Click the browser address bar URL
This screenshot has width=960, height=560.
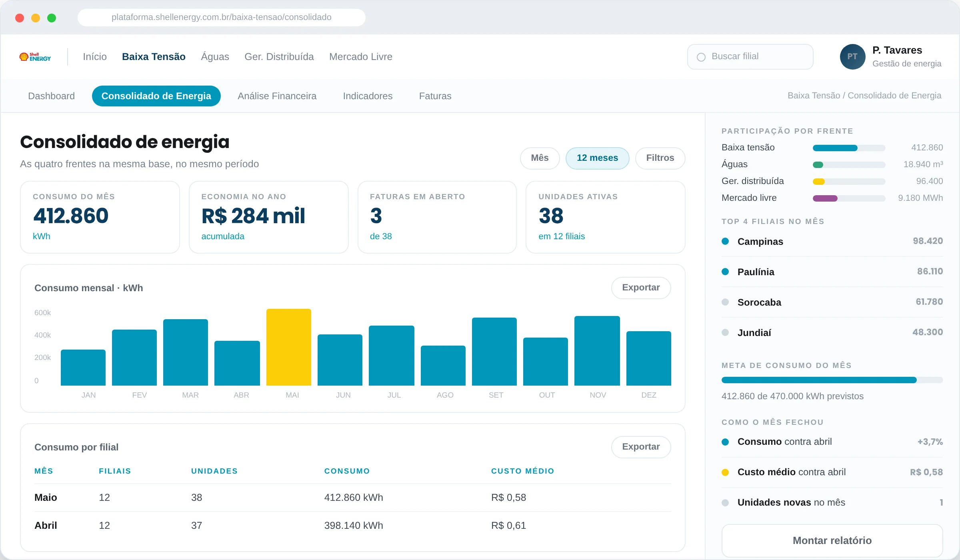pos(222,17)
